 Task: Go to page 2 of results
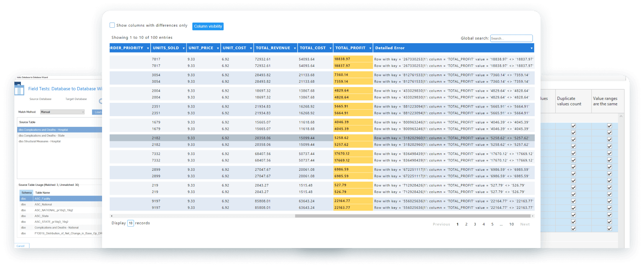pyautogui.click(x=466, y=224)
